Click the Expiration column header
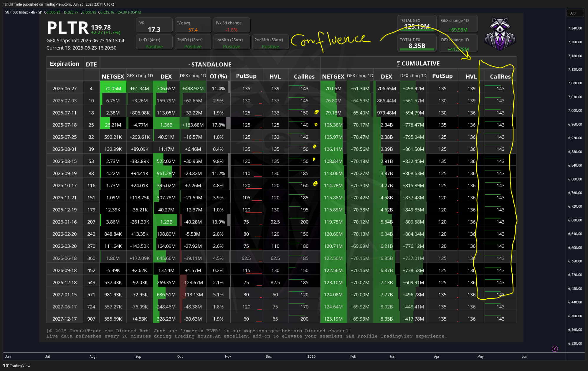Image resolution: width=588 pixels, height=371 pixels. (65, 64)
